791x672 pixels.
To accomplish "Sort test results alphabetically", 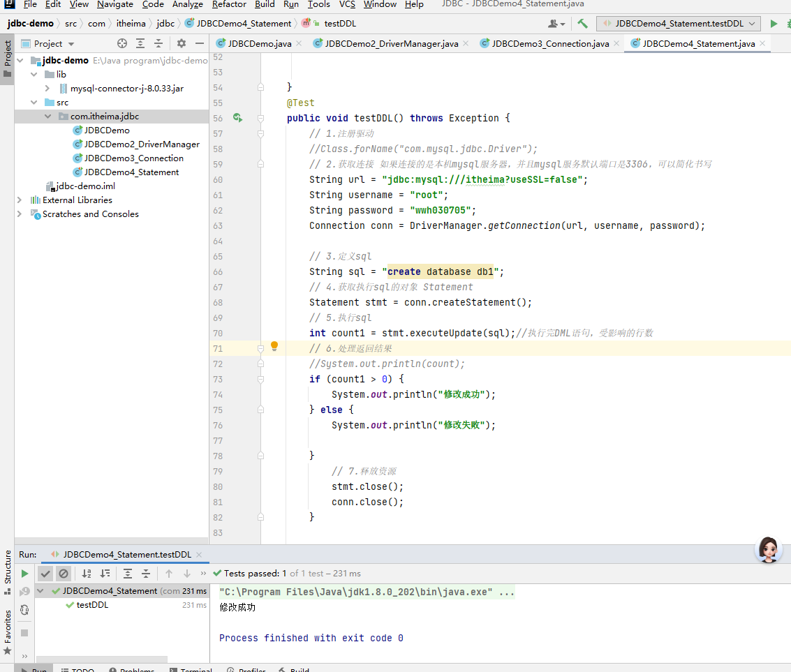I will point(87,574).
